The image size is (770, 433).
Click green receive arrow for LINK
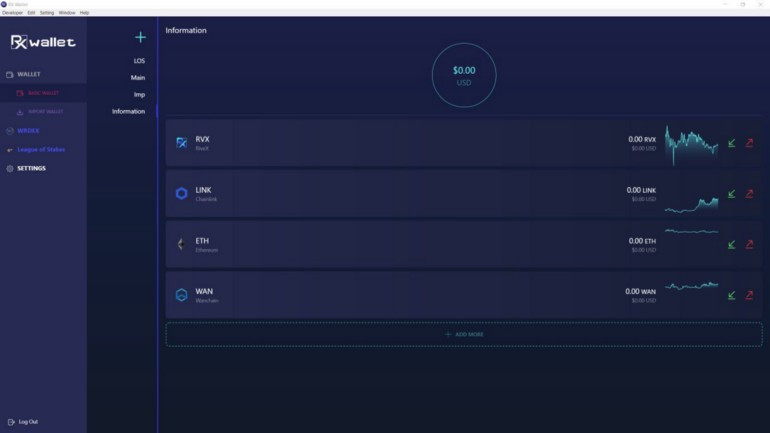[x=732, y=194]
